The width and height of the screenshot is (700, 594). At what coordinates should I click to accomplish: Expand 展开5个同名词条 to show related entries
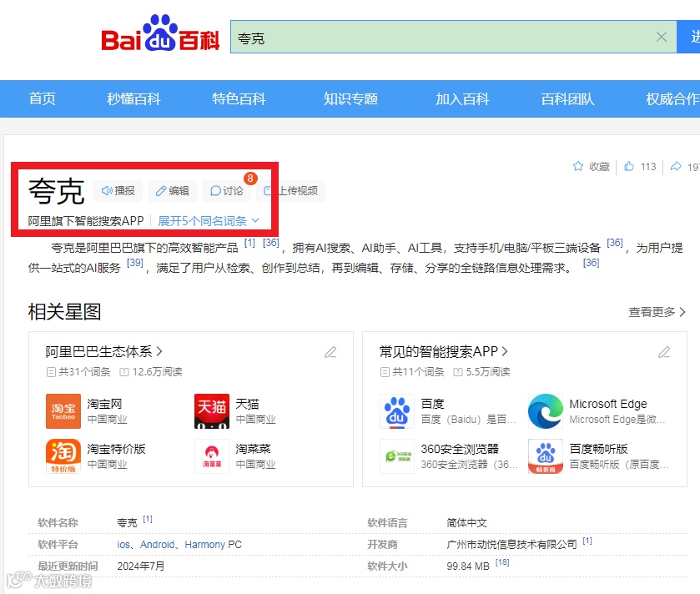click(x=202, y=220)
